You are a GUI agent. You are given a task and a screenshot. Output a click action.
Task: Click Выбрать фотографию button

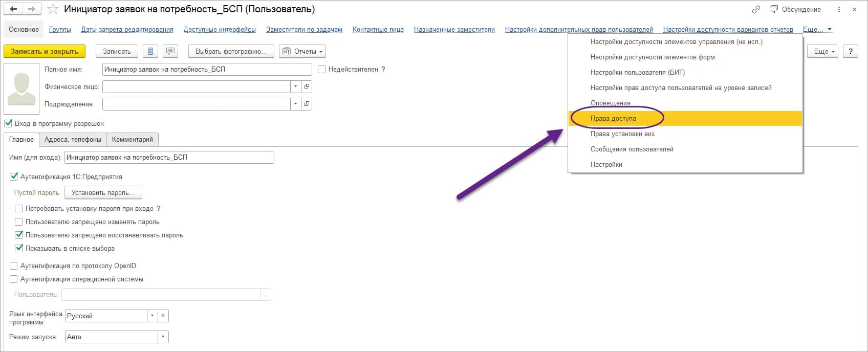[231, 51]
